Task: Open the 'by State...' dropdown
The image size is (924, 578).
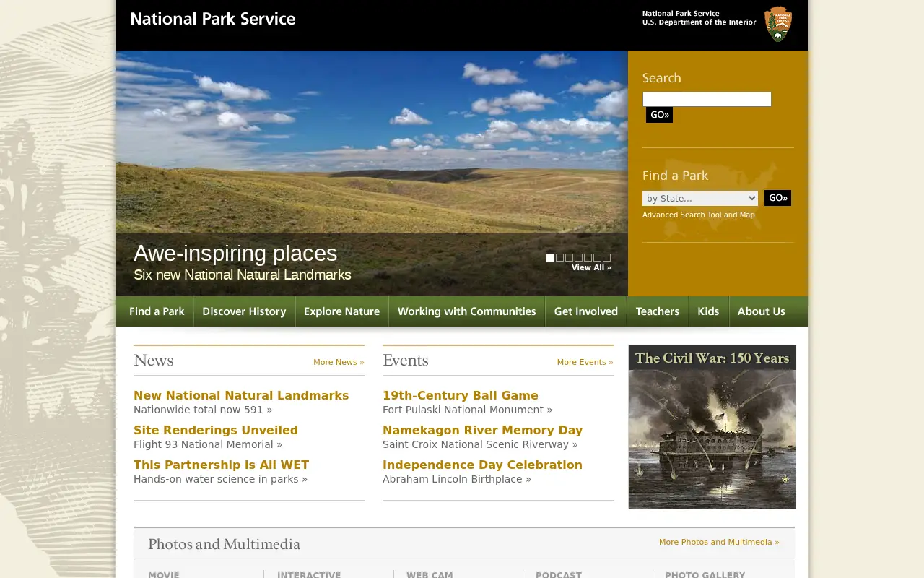Action: 700,198
